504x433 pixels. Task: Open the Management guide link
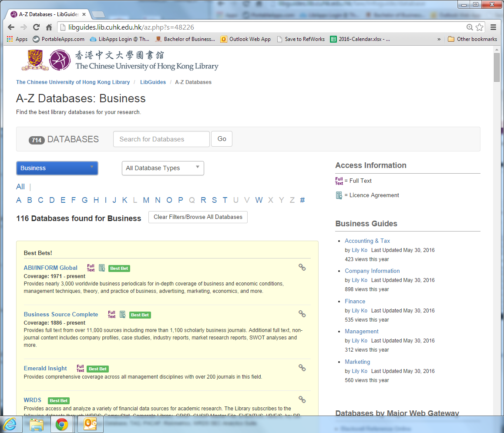pos(362,332)
